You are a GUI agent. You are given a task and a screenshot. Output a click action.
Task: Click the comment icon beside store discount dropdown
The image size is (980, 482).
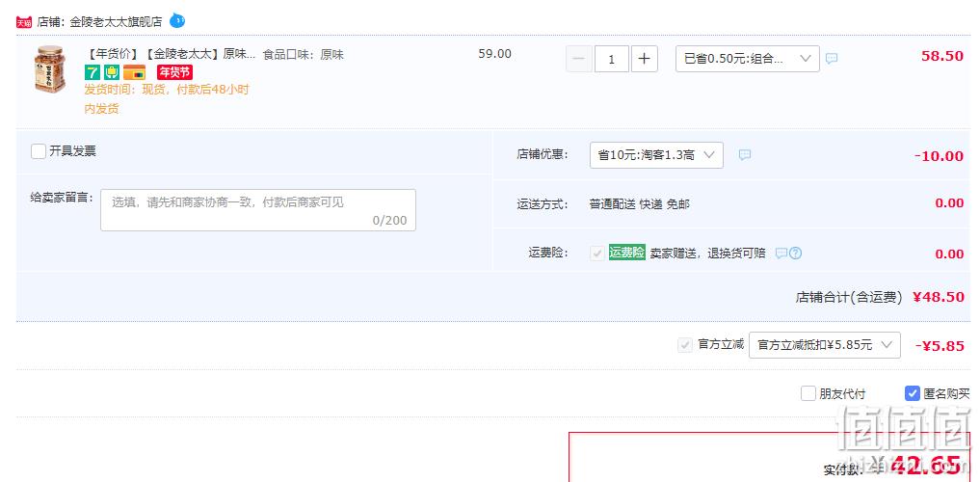tap(744, 155)
